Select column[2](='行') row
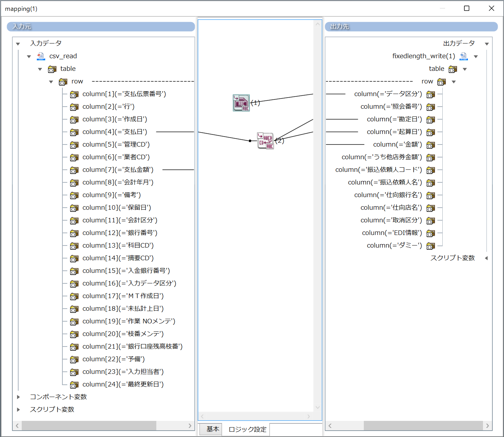The image size is (504, 437). pos(109,107)
